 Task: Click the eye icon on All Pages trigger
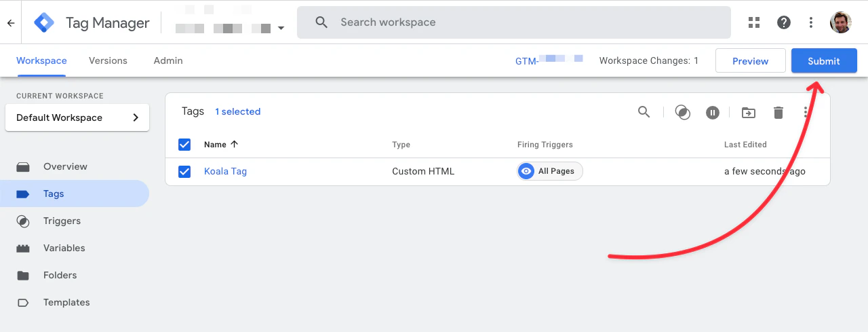(526, 171)
